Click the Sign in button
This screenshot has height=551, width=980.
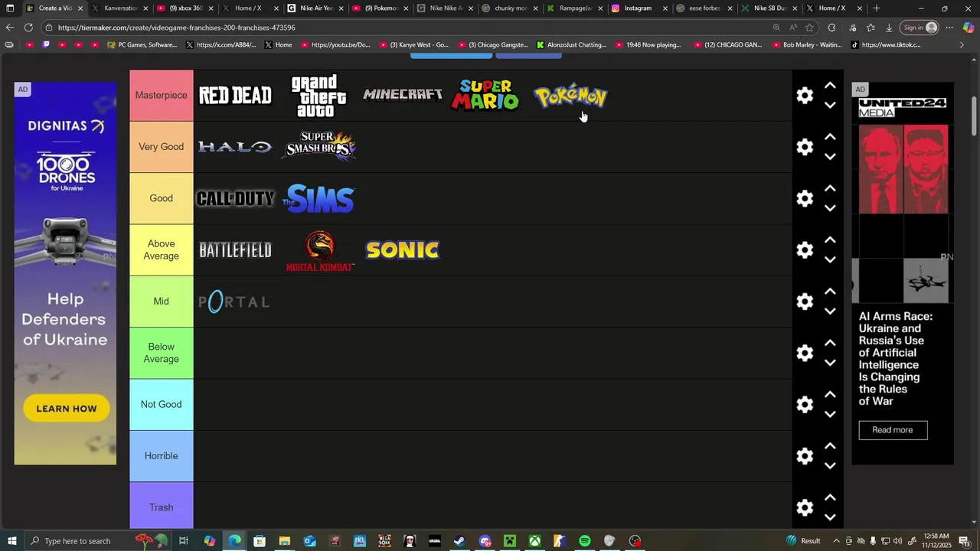pyautogui.click(x=920, y=28)
